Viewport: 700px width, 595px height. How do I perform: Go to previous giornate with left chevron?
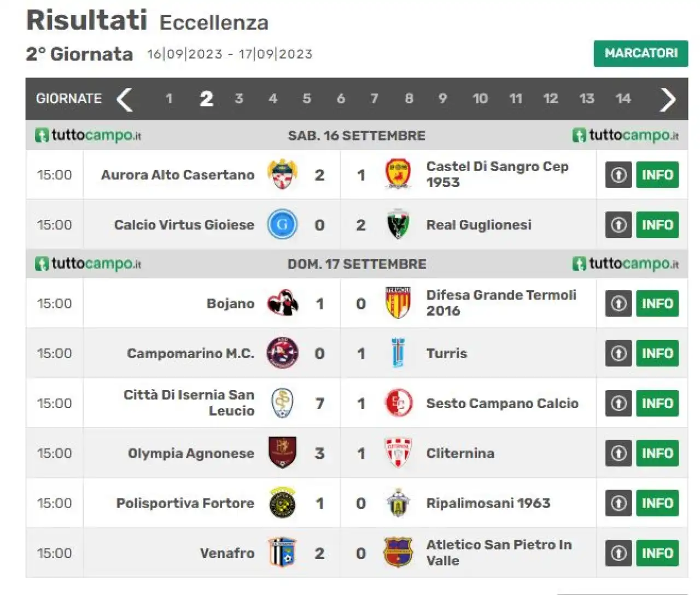click(x=125, y=99)
